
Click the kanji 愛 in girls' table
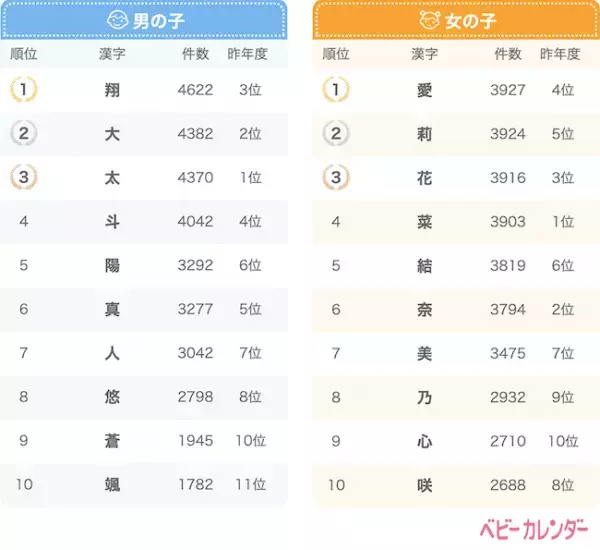click(x=424, y=90)
